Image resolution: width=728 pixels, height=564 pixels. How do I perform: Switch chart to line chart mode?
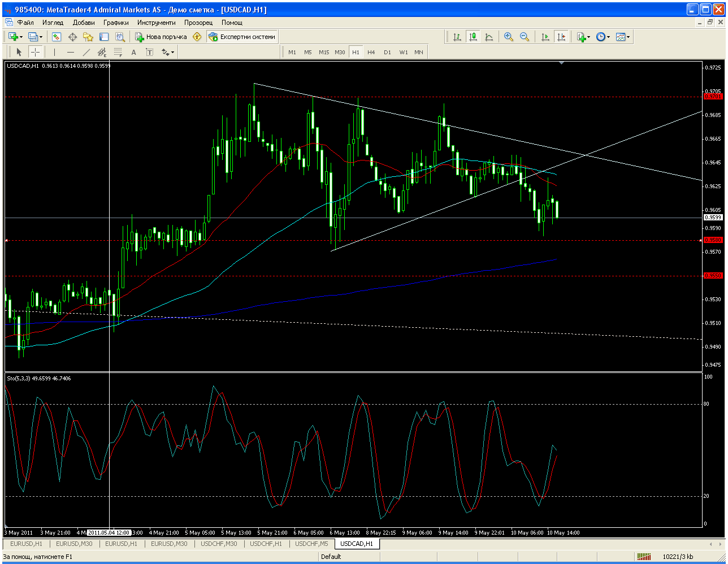[x=489, y=37]
